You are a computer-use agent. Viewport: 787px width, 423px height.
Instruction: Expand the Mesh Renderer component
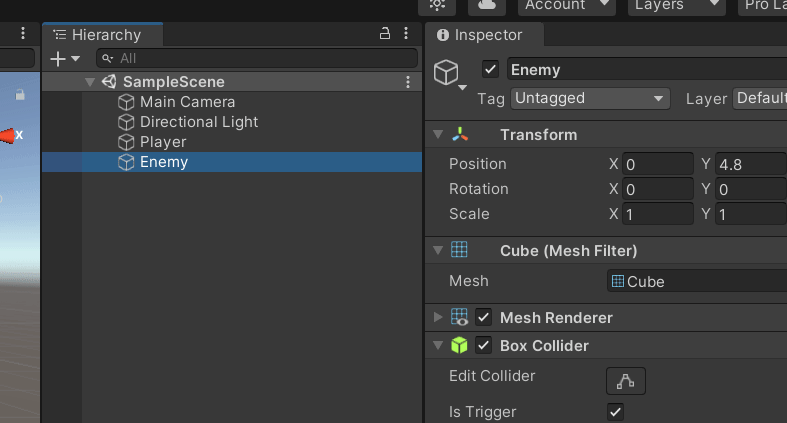pos(437,318)
